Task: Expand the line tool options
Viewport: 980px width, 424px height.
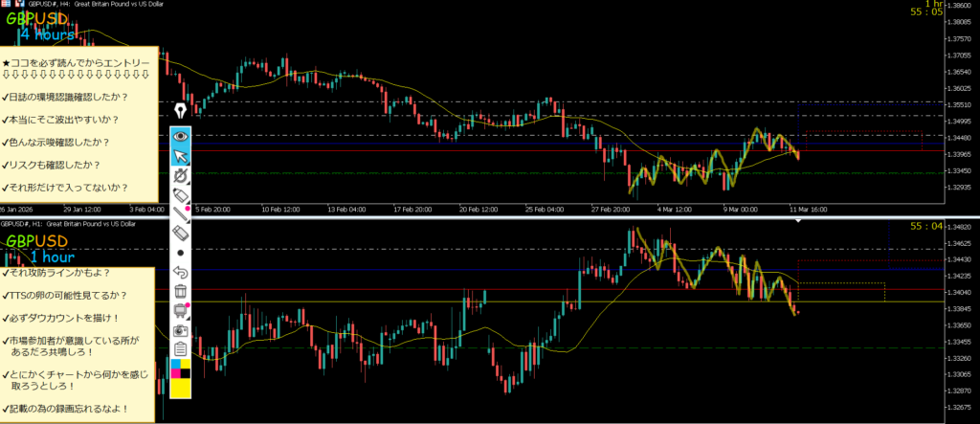Action: [x=189, y=220]
